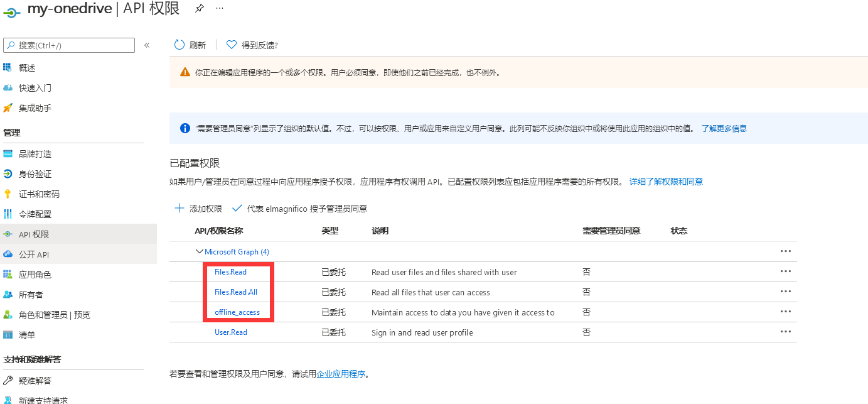Open the ellipsis menu for Microsoft Graph row
Screen dimensions: 868x404
pyautogui.click(x=785, y=251)
